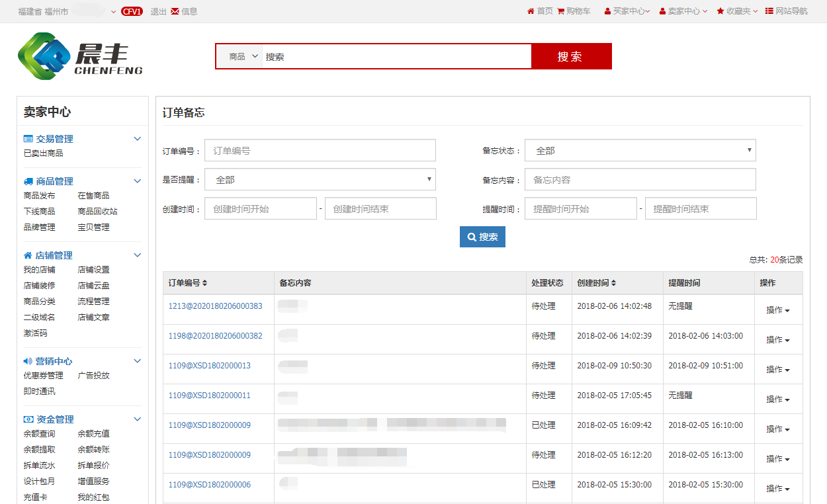Click the 收藏夹 star icon
Screen dimensions: 827x504
720,11
